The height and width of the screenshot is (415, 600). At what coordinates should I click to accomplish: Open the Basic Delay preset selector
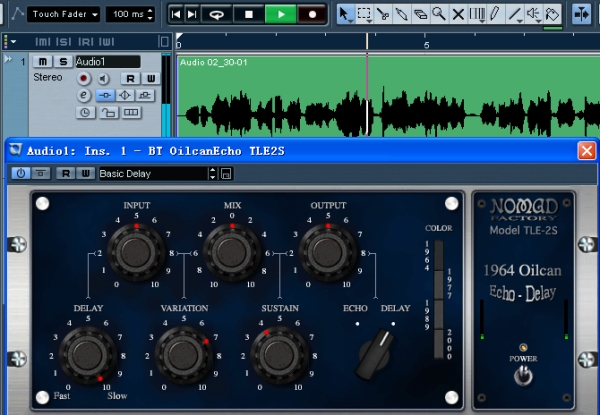(153, 174)
